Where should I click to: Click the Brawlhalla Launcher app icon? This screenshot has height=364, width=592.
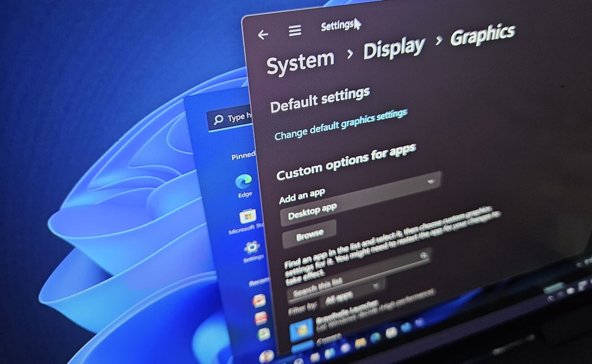302,330
